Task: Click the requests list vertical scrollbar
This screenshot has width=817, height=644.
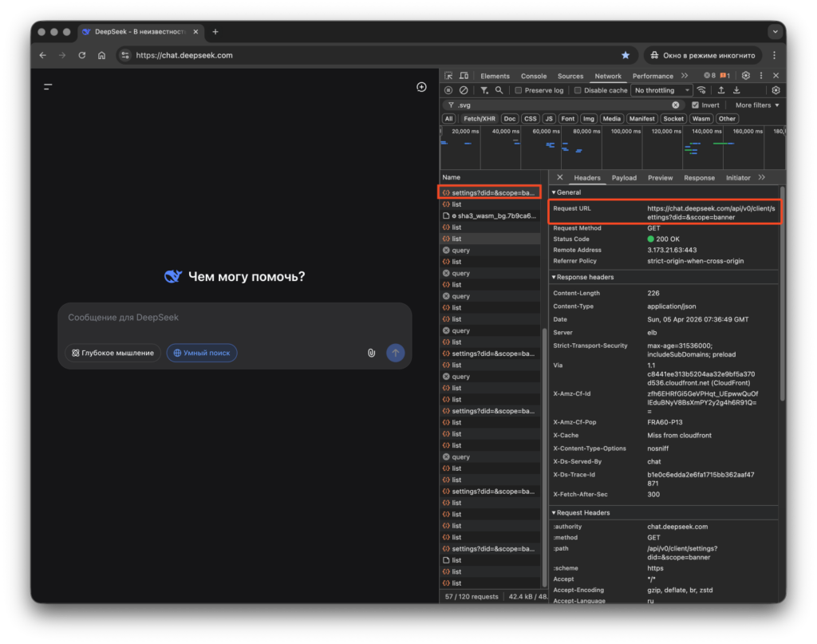Action: tap(544, 456)
